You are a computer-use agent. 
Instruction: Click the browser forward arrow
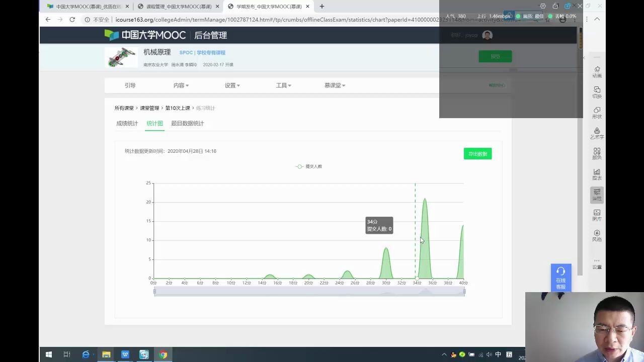pos(60,19)
